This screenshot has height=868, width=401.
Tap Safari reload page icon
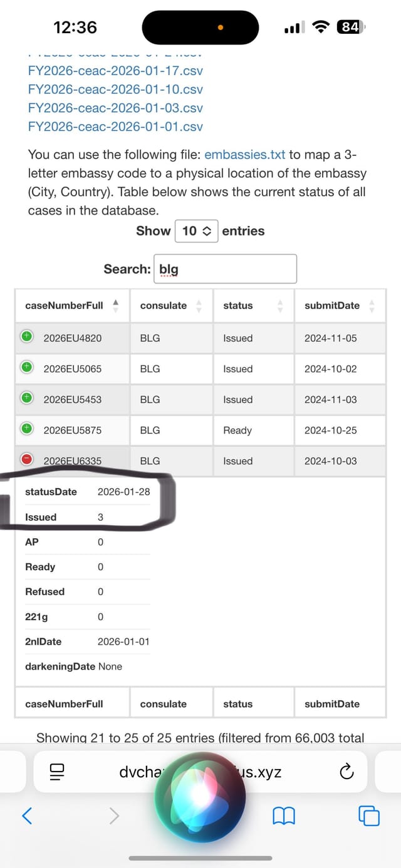346,772
